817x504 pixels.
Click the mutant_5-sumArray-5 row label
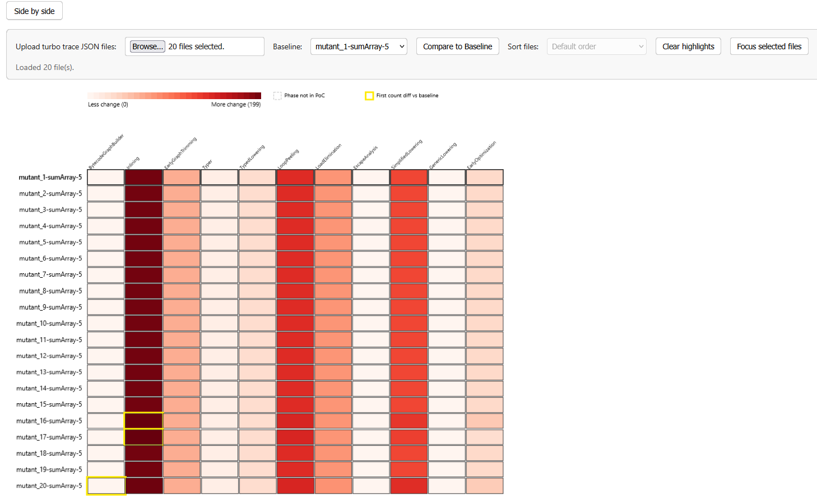50,242
